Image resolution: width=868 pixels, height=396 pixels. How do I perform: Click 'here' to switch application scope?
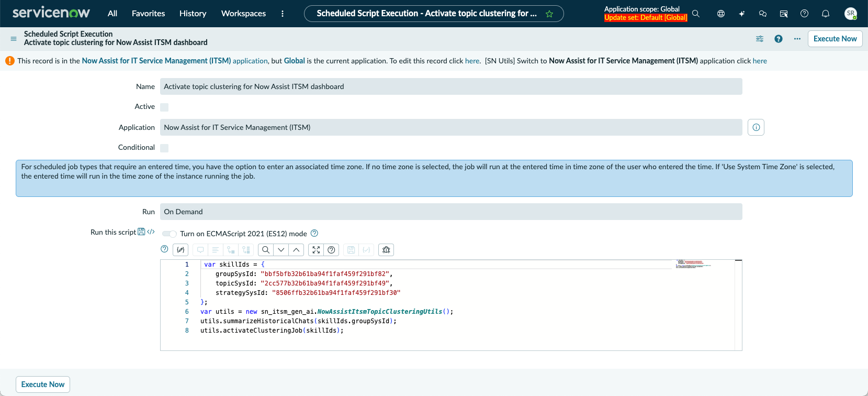click(x=760, y=61)
